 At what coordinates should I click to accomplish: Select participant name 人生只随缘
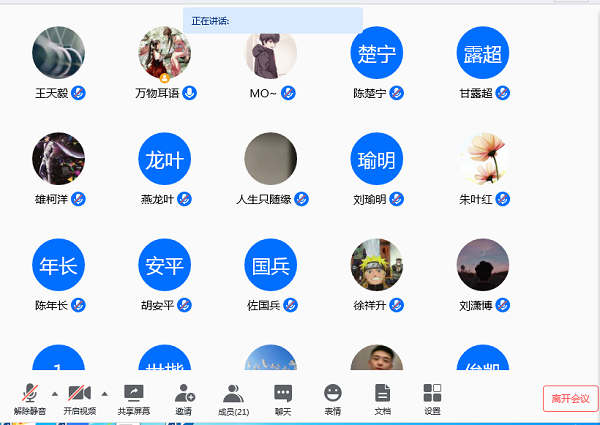tap(263, 199)
